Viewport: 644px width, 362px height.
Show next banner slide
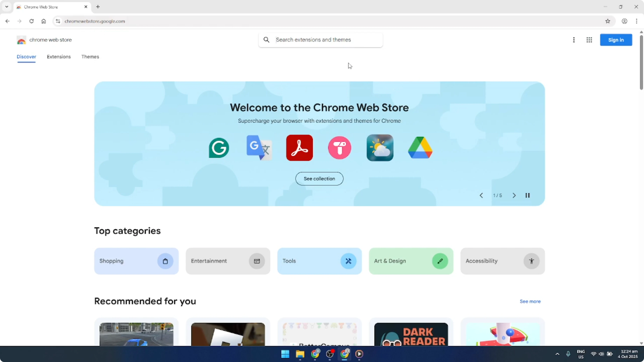click(514, 195)
